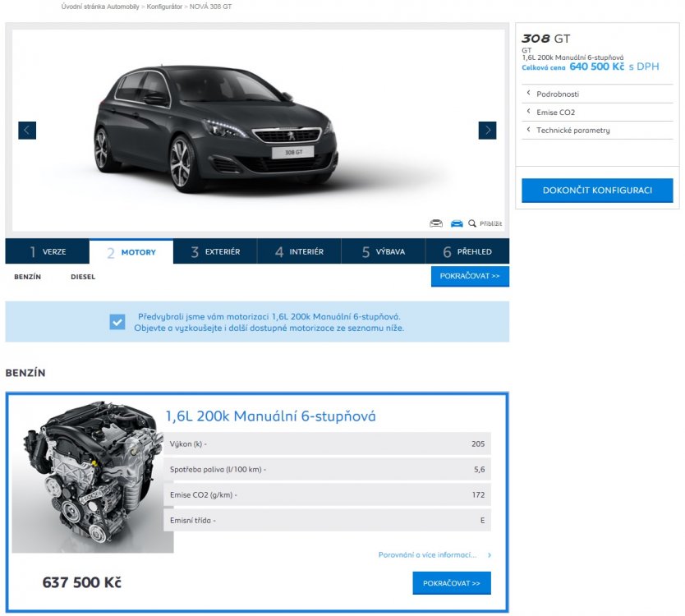
Task: Click the engine price 637 500 Kč
Action: pos(81,582)
